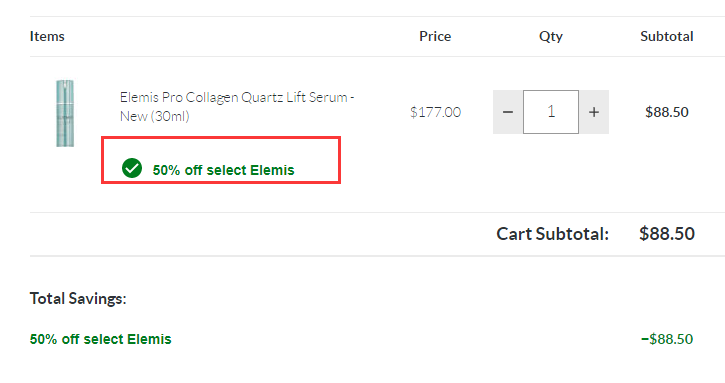Click the Items column header
Viewport: 725px width, 383px height.
click(47, 36)
